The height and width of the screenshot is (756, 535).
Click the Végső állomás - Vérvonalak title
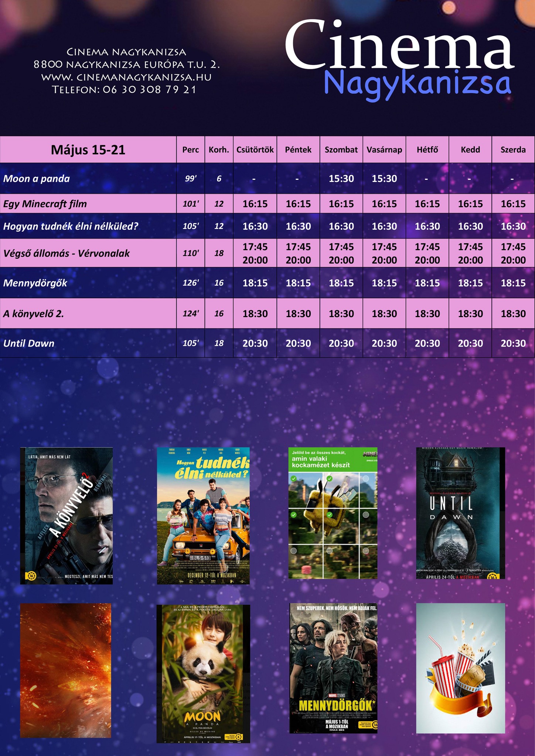(67, 253)
